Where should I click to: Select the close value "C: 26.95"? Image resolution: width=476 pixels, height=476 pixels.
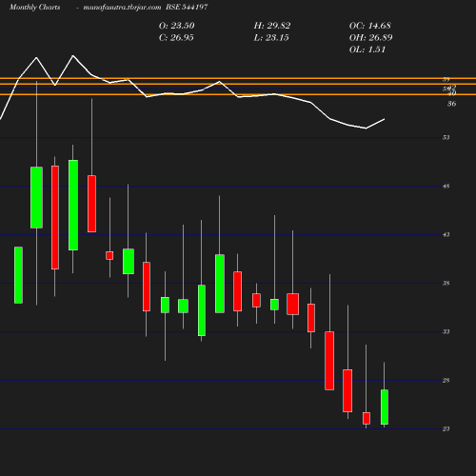pyautogui.click(x=176, y=37)
